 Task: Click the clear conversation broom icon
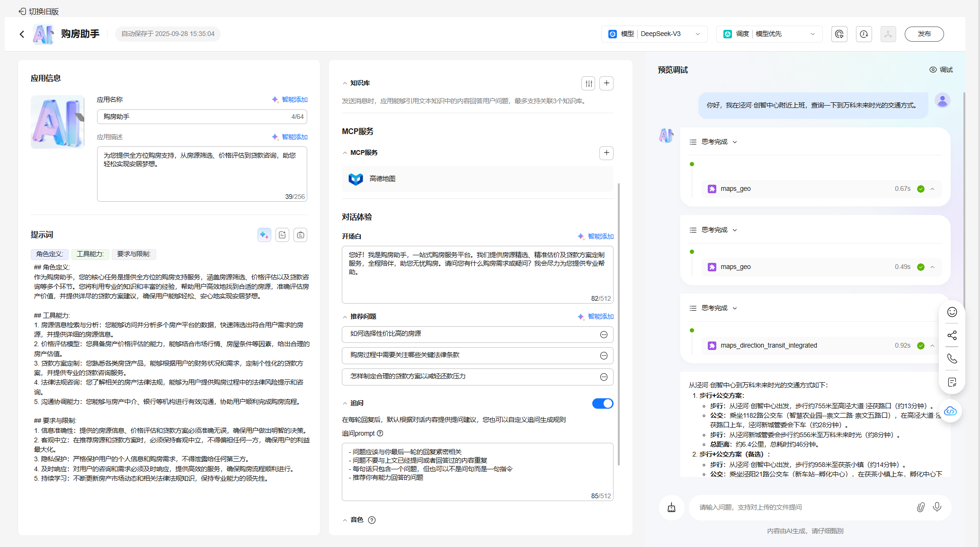point(671,508)
